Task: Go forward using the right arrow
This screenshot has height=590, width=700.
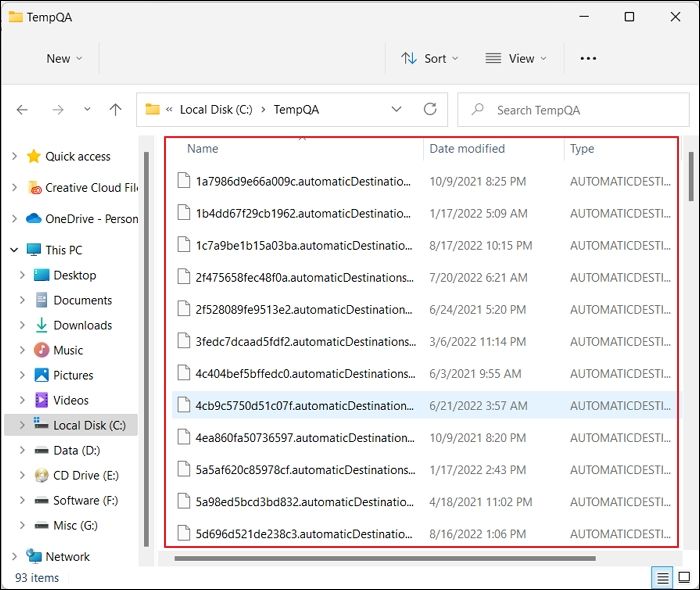Action: click(58, 110)
